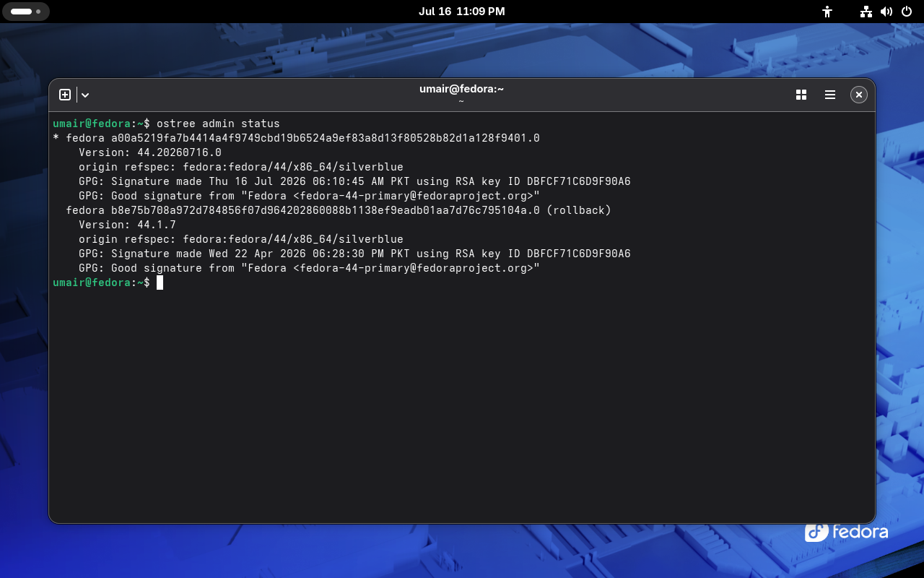Click the 'ostree admin status' command text
This screenshot has height=578, width=924.
pyautogui.click(x=218, y=124)
